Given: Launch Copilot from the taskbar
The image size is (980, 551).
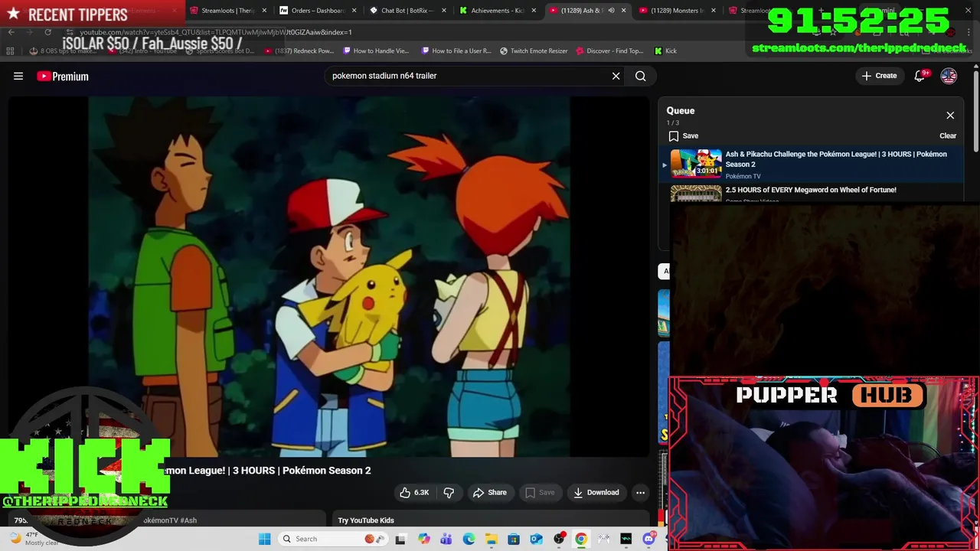Looking at the screenshot, I should point(423,539).
